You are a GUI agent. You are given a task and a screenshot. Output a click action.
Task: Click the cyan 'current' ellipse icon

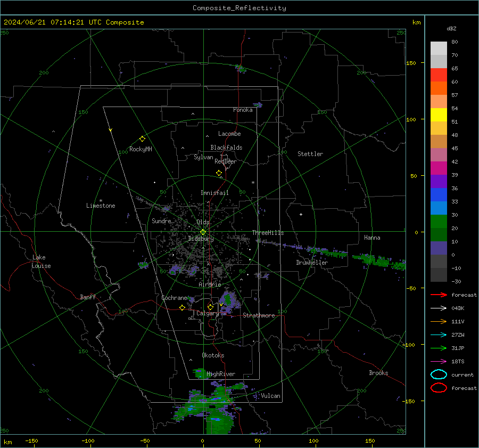(439, 374)
